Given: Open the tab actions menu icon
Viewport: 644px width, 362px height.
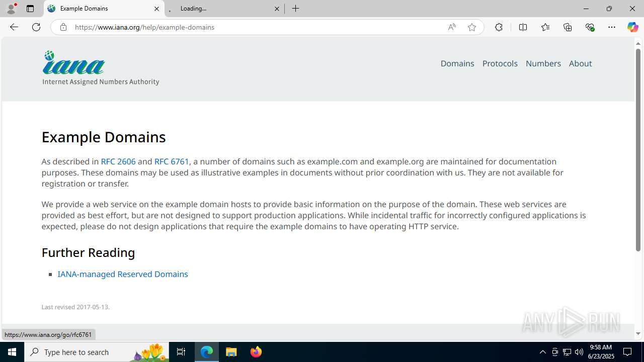Looking at the screenshot, I should (30, 9).
